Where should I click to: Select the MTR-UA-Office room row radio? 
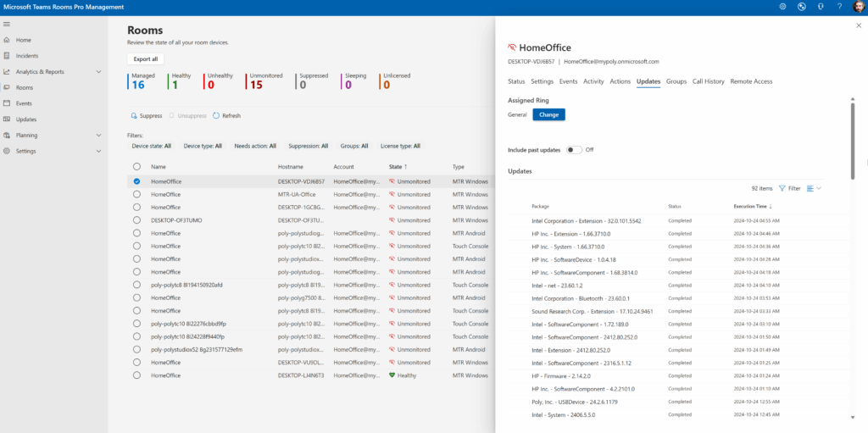pos(136,194)
